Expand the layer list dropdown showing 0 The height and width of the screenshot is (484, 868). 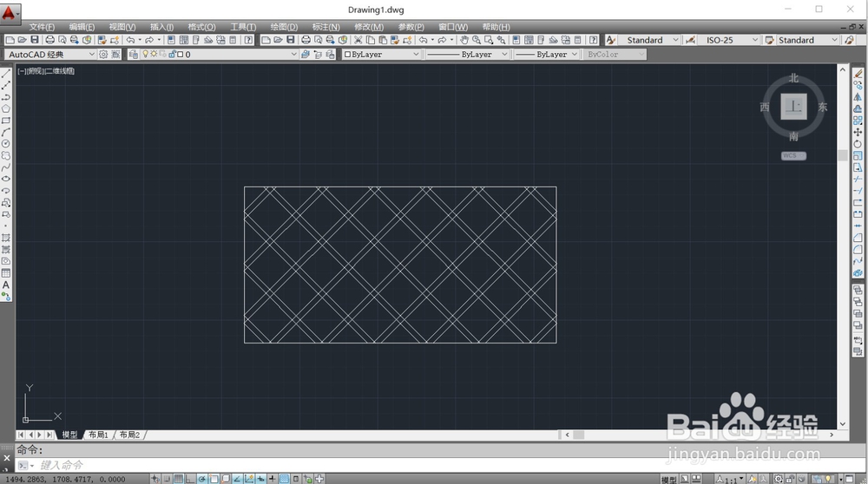click(294, 54)
